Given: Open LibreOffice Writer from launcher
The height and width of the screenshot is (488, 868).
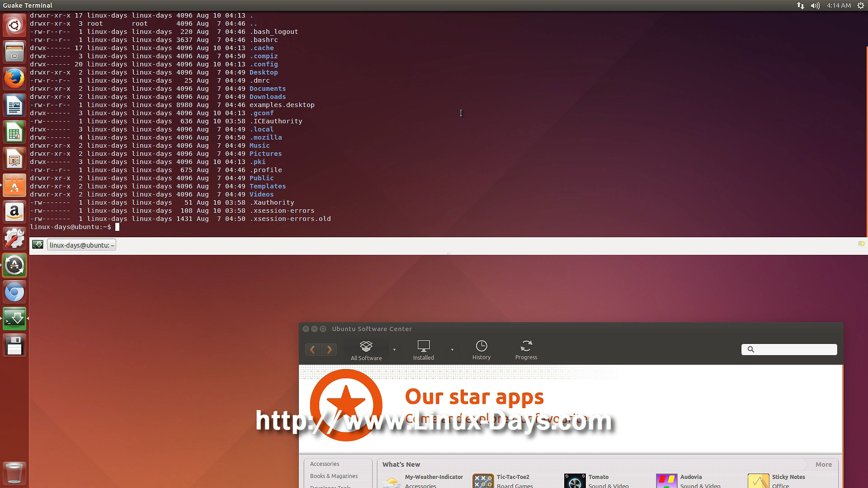Looking at the screenshot, I should [x=14, y=105].
